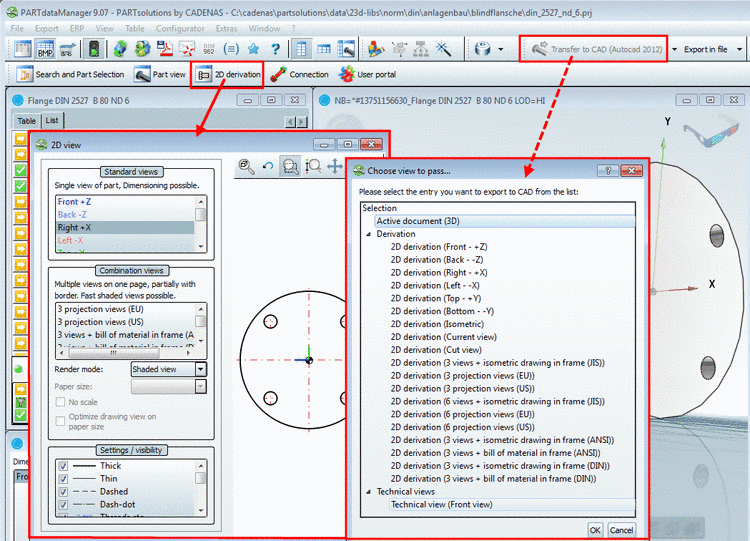
Task: Click OK in Choose view dialog
Action: pyautogui.click(x=595, y=530)
